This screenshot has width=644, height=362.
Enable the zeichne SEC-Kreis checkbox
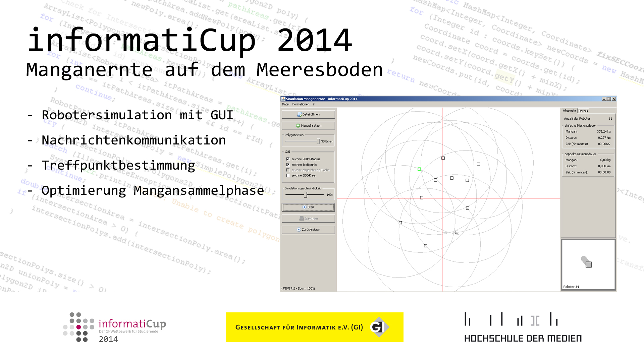click(288, 175)
